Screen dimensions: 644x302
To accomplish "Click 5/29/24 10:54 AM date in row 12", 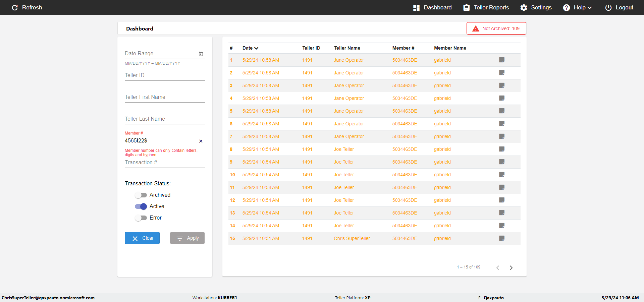I will (261, 200).
